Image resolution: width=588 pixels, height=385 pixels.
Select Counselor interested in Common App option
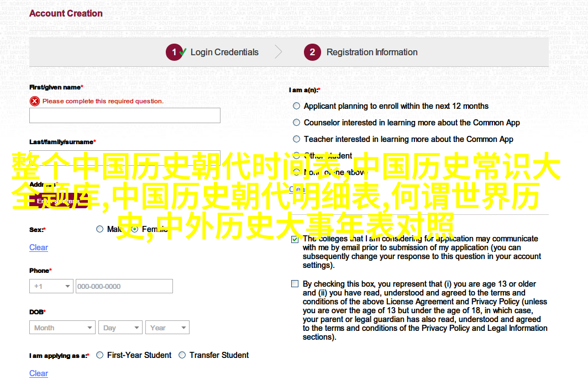pos(296,123)
